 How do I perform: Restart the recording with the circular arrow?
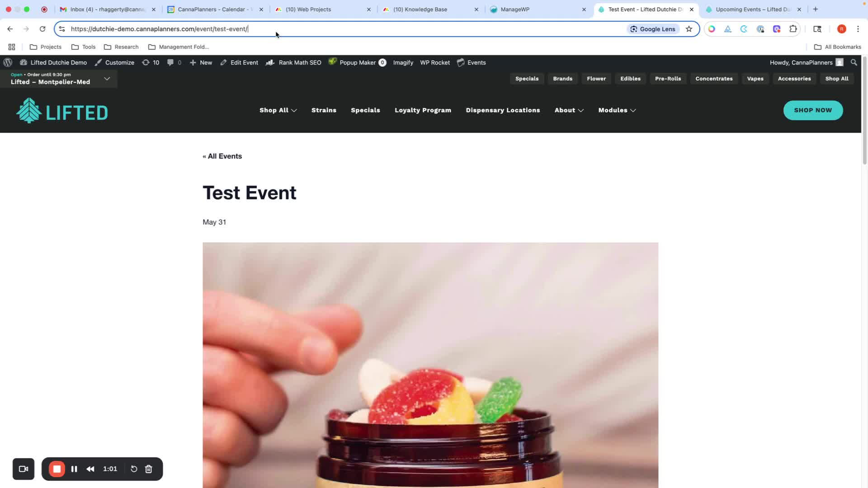click(134, 469)
